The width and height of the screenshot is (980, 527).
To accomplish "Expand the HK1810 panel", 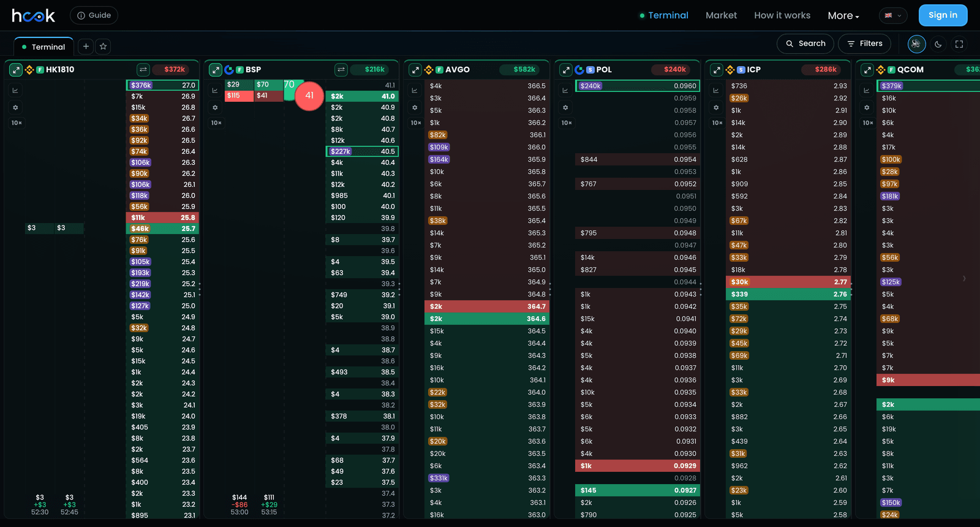I will [16, 70].
